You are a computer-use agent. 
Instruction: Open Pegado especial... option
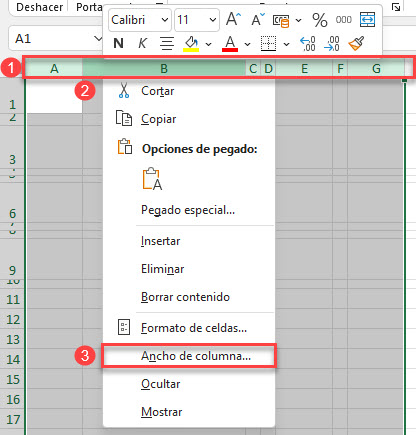tap(188, 210)
